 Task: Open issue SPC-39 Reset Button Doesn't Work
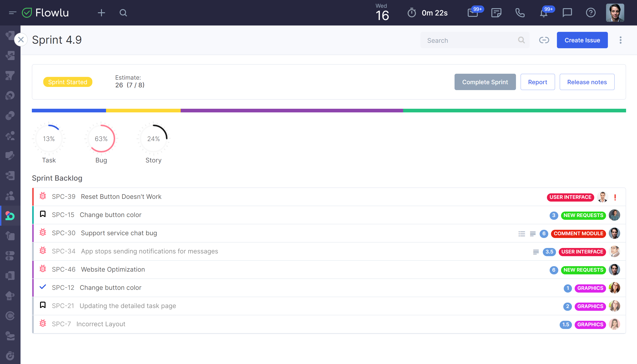coord(329,197)
